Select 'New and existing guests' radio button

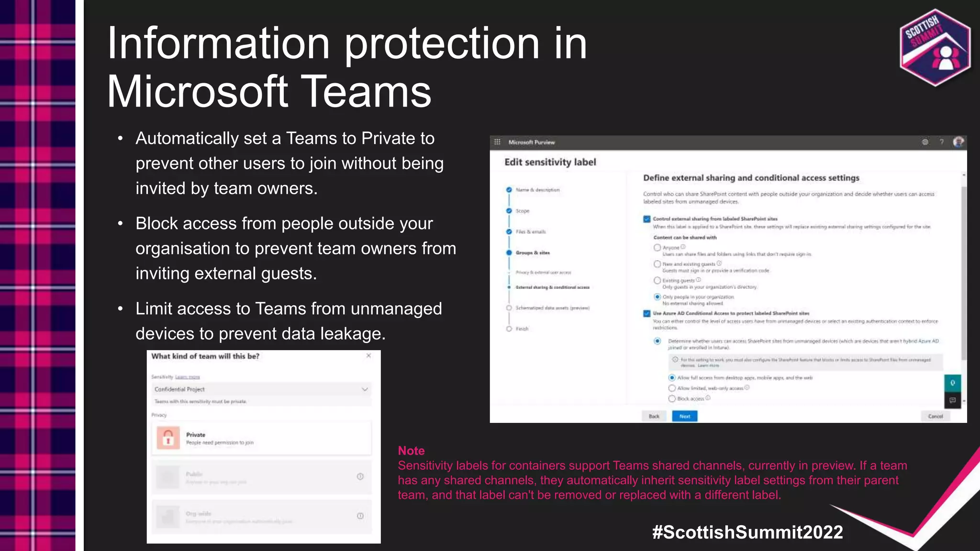(x=657, y=264)
